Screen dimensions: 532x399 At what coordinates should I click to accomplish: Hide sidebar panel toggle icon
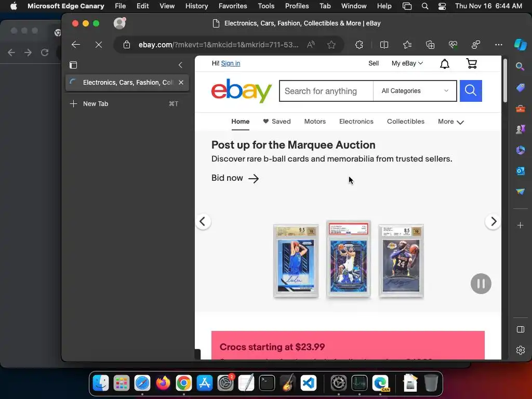(520, 329)
